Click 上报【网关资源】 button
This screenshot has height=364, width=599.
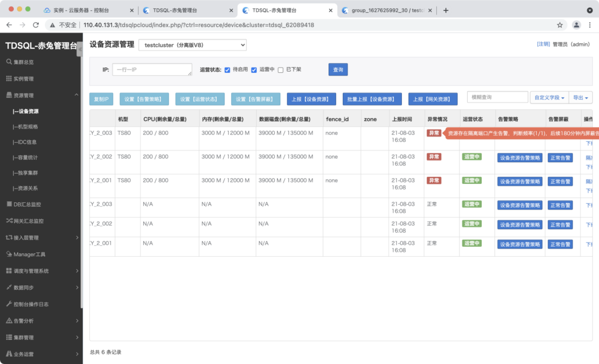(433, 99)
